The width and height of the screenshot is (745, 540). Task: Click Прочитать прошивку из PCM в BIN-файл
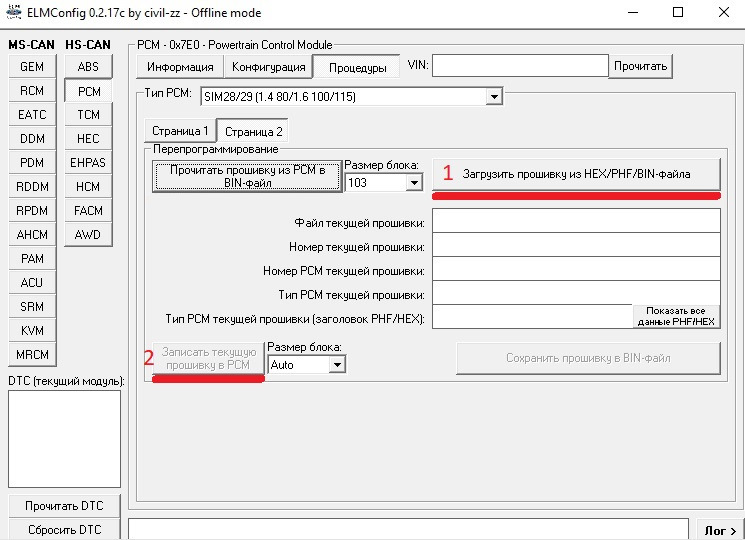(247, 176)
